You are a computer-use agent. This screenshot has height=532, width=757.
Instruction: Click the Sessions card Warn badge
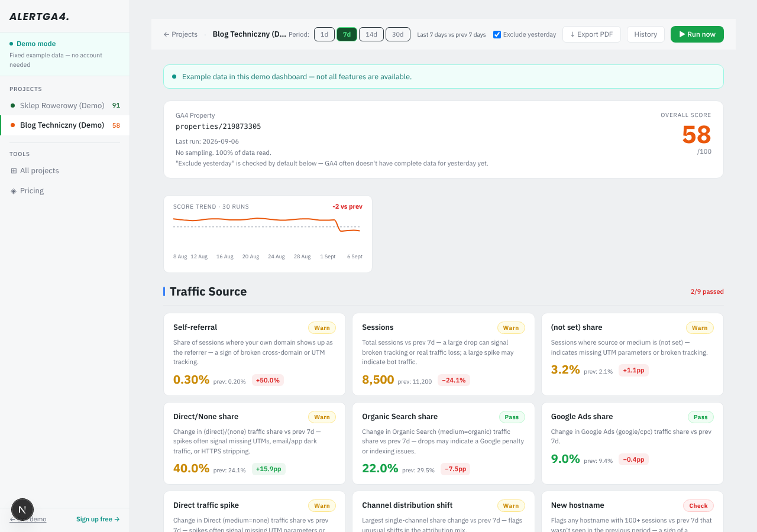pos(511,327)
